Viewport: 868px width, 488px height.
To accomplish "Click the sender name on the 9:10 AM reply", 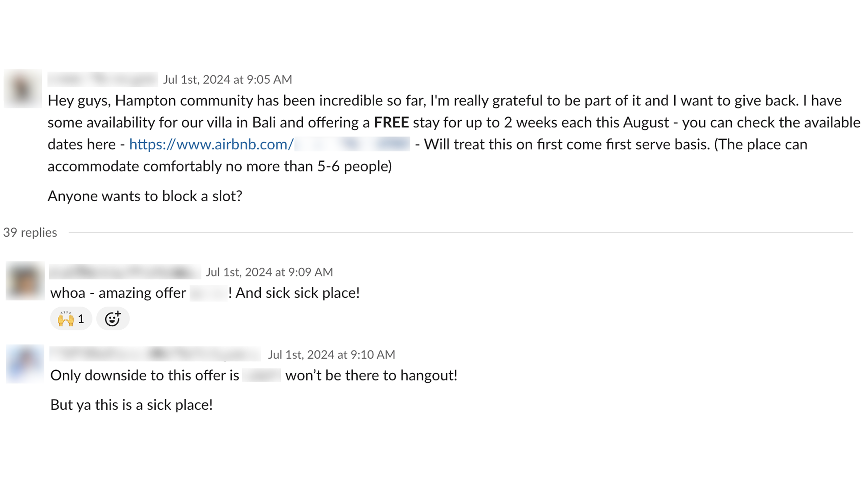I will tap(155, 354).
